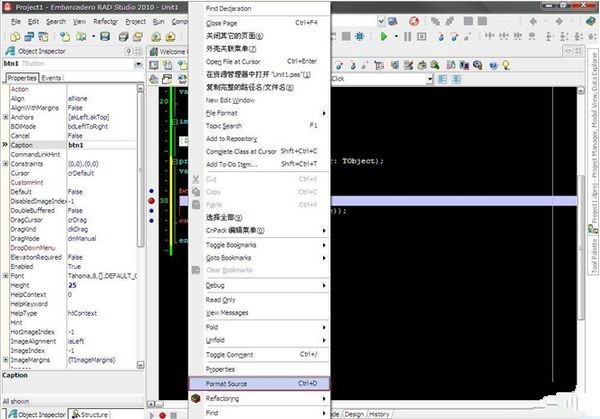Click the code editor vertical scrollbar
The width and height of the screenshot is (600, 419).
pos(581,245)
